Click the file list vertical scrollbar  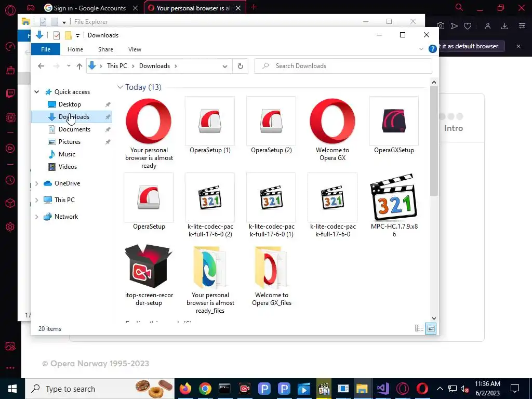pos(434,141)
